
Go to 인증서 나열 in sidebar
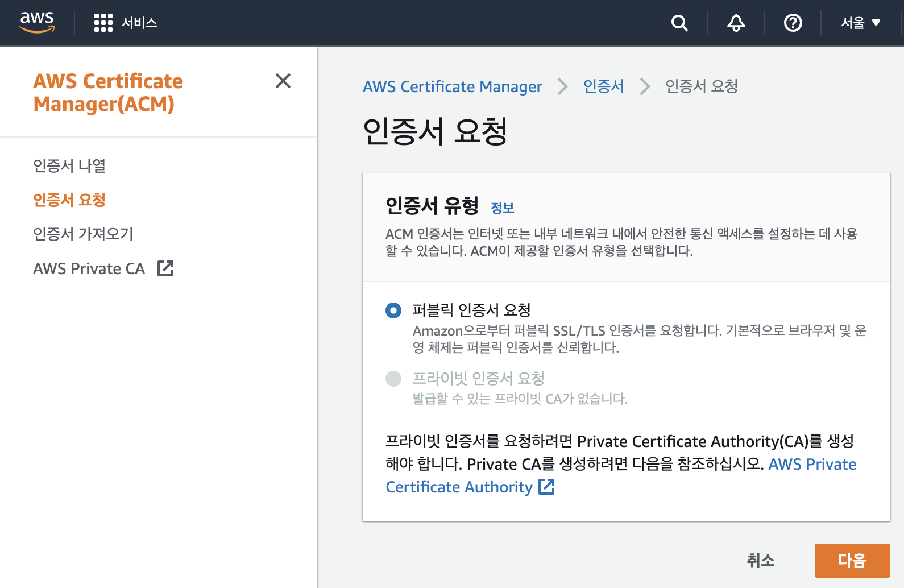tap(69, 165)
